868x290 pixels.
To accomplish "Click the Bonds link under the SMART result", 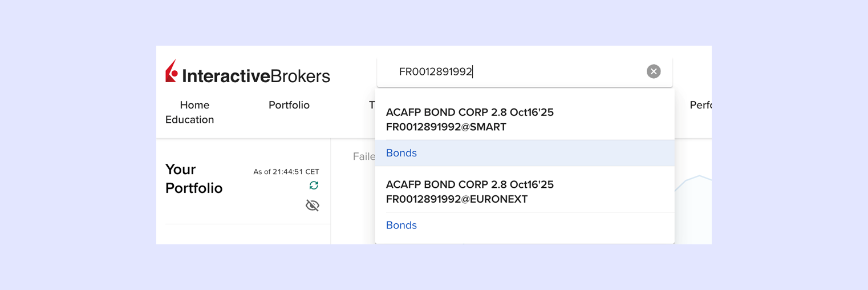I will coord(401,153).
